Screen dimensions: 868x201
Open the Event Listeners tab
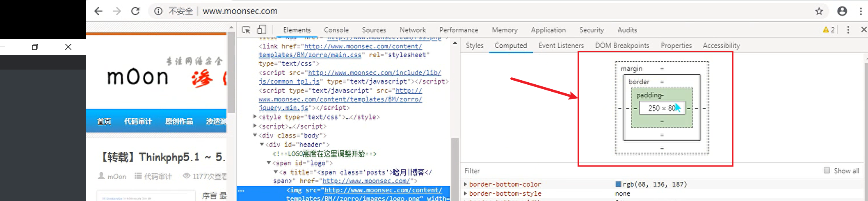[x=561, y=45]
